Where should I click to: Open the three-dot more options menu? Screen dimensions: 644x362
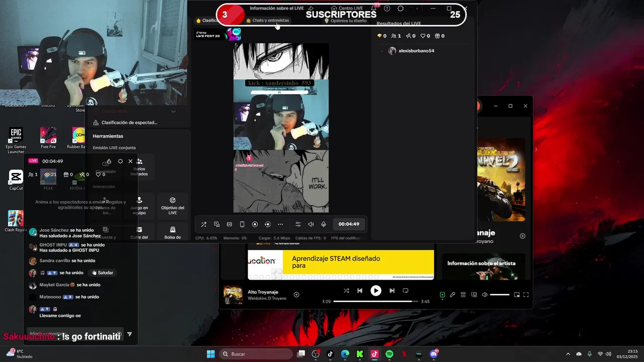(280, 224)
